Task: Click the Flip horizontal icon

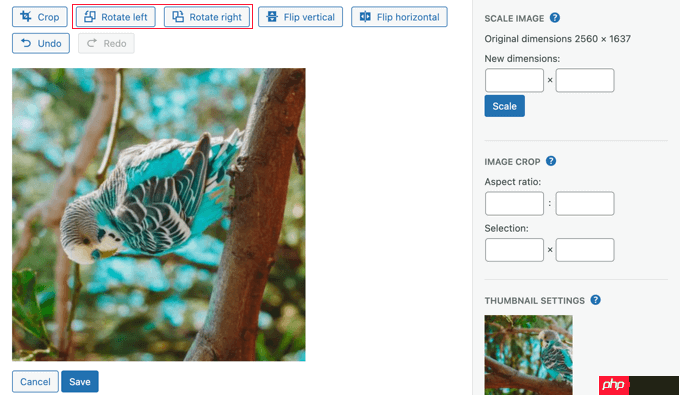Action: tap(365, 16)
